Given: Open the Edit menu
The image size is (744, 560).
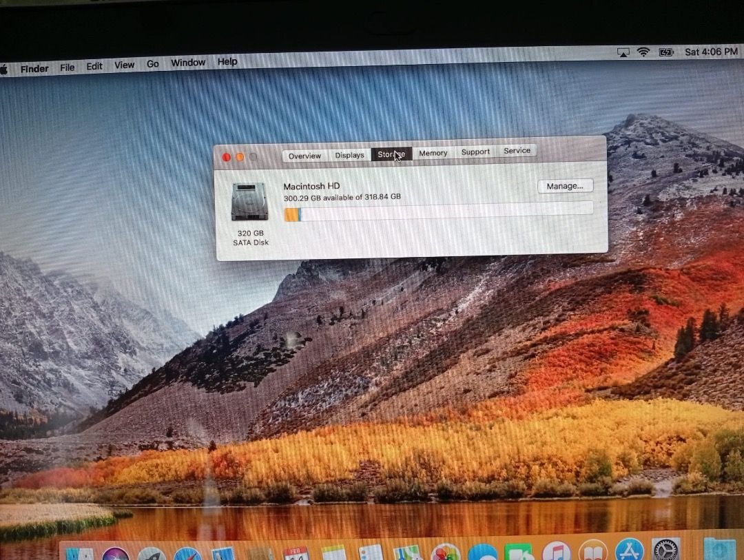Looking at the screenshot, I should (x=94, y=66).
